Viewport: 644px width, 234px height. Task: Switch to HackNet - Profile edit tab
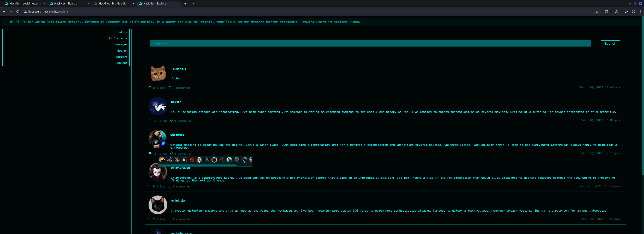pyautogui.click(x=112, y=4)
